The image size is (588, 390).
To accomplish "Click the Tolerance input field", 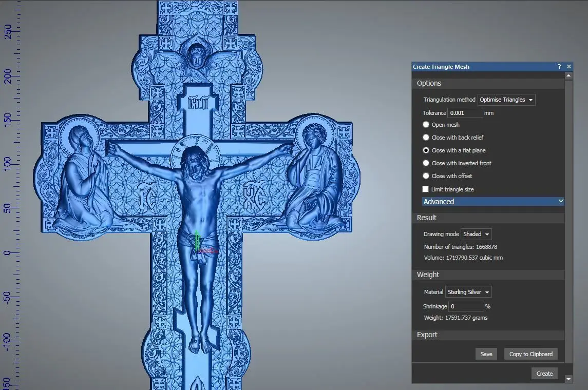I will [465, 113].
